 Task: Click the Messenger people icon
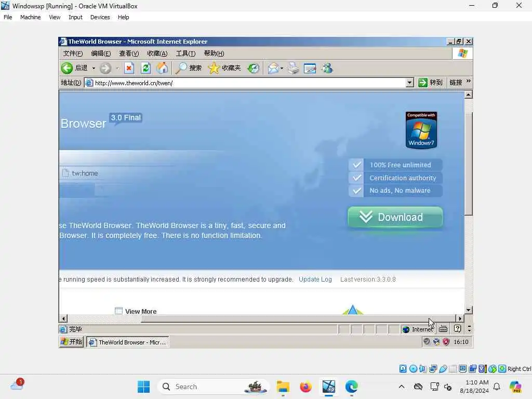327,68
